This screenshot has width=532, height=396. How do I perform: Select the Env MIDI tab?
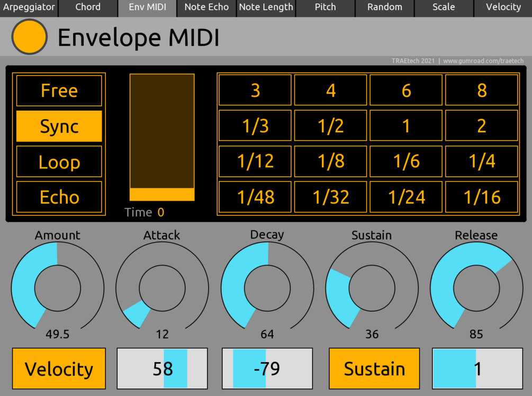point(147,8)
